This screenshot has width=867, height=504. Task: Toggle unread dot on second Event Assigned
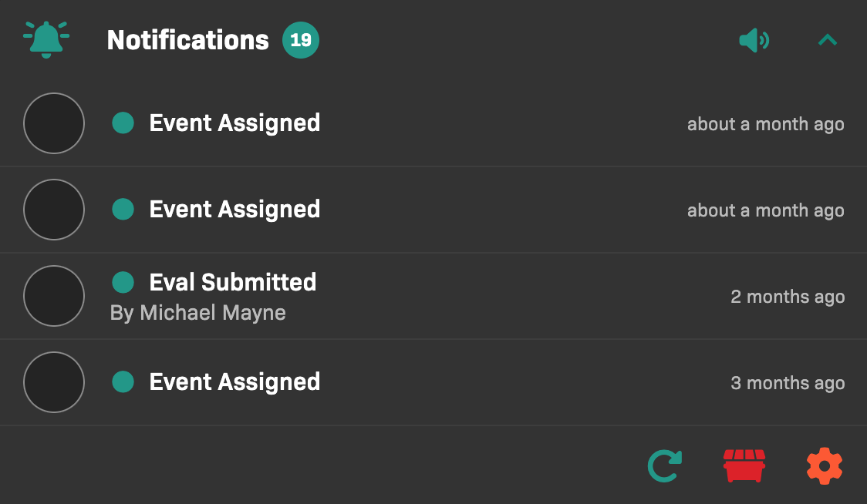[x=123, y=210]
